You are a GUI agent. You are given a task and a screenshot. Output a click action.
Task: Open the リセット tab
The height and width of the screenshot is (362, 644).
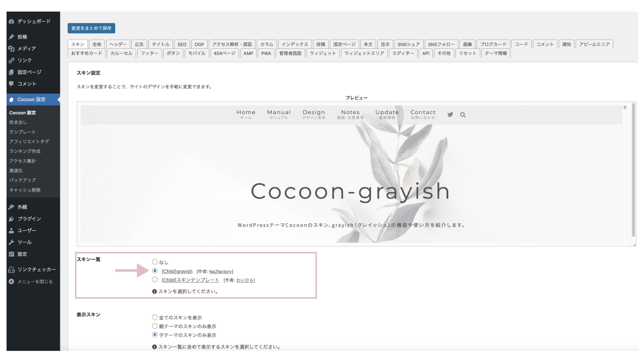[x=467, y=53]
